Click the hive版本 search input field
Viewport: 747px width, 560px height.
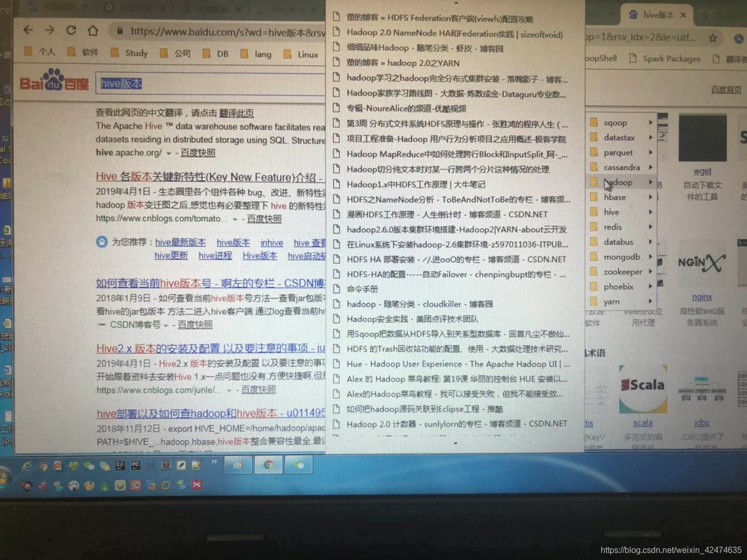(x=211, y=83)
